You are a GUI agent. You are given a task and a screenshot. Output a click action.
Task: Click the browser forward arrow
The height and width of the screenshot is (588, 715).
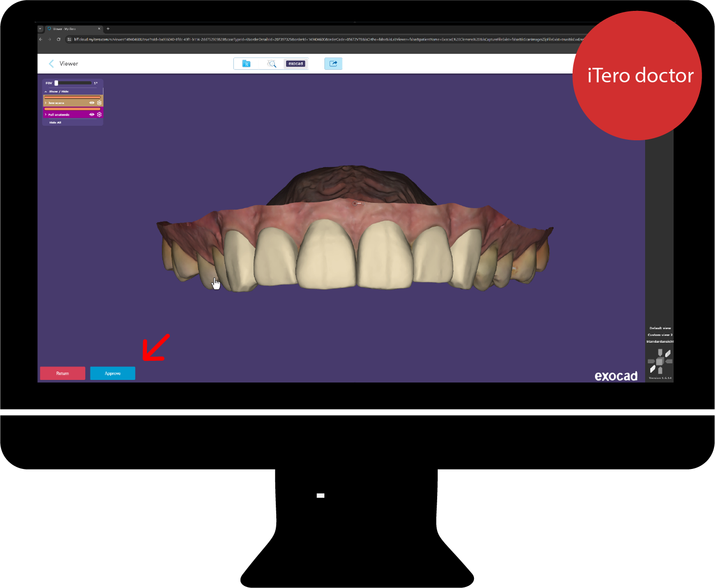pyautogui.click(x=50, y=39)
